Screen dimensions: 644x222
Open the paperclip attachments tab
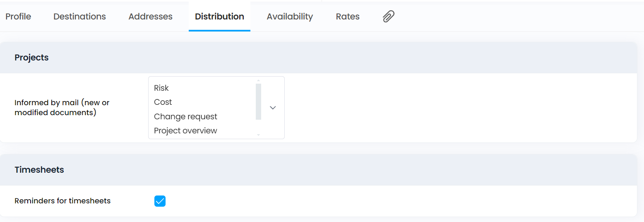coord(388,17)
